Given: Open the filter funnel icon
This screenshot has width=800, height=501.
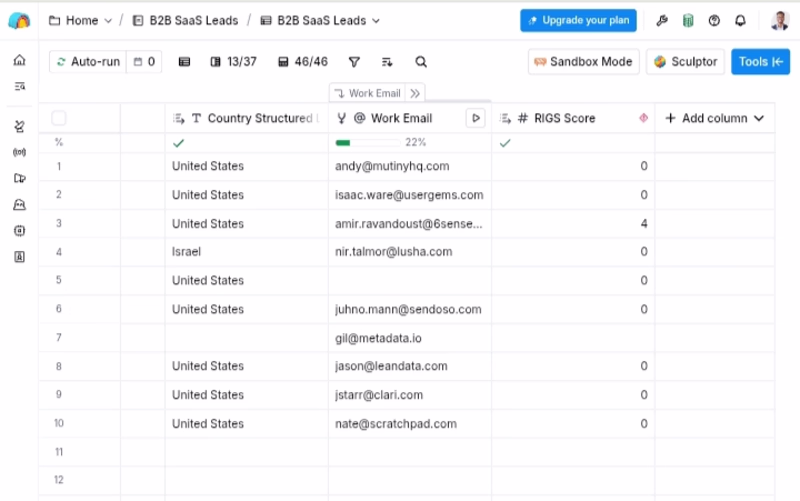Looking at the screenshot, I should tap(354, 62).
